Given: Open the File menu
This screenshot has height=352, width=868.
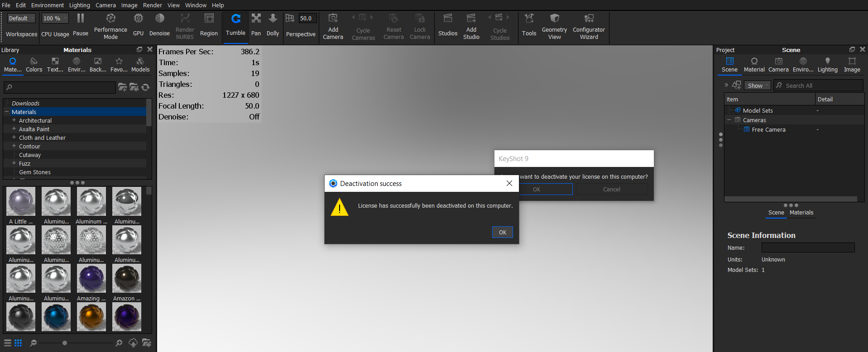Looking at the screenshot, I should click(x=6, y=5).
